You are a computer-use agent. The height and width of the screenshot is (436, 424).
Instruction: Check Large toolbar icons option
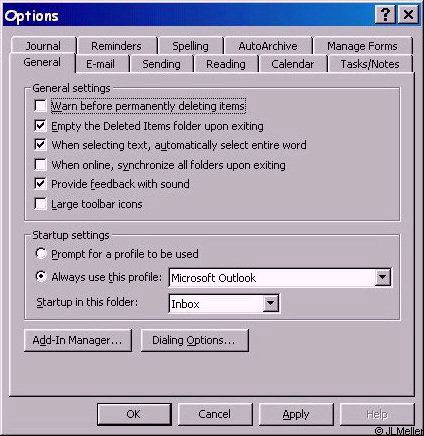pyautogui.click(x=40, y=204)
